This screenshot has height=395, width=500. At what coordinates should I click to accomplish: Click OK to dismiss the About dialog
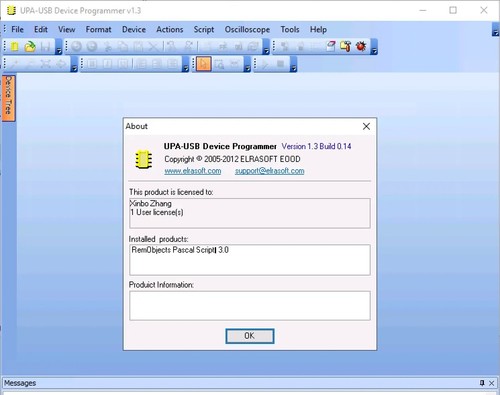[x=250, y=336]
